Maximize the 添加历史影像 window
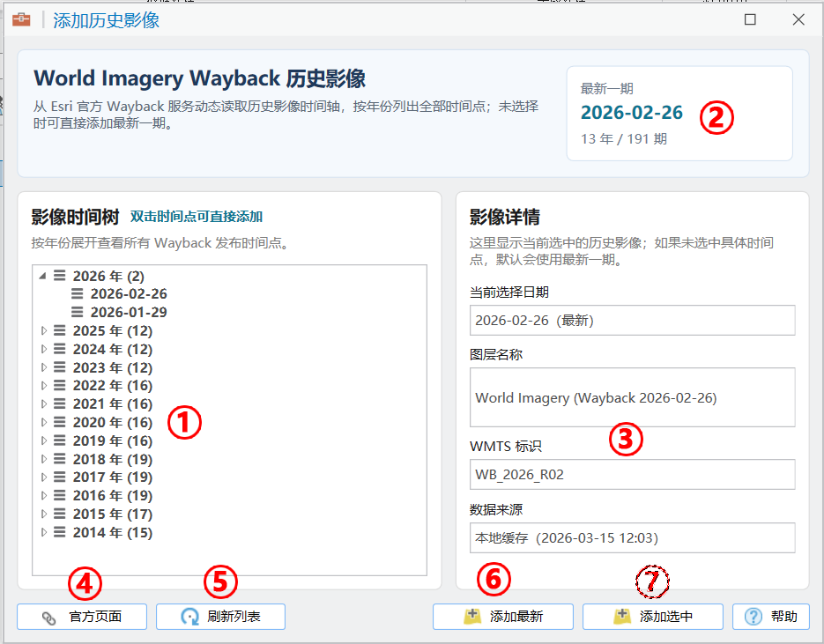The height and width of the screenshot is (644, 824). click(750, 19)
